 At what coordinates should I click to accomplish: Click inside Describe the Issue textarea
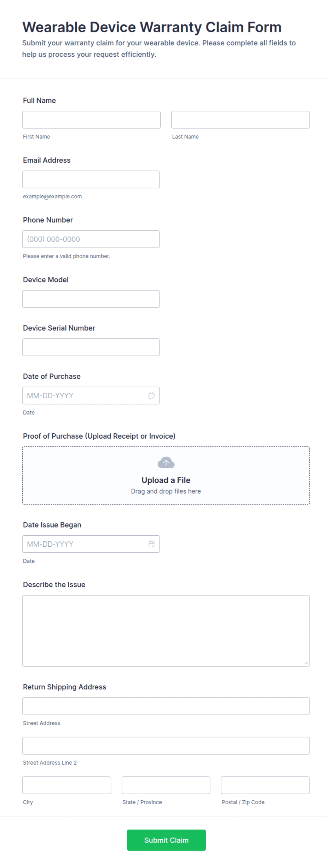tap(166, 631)
